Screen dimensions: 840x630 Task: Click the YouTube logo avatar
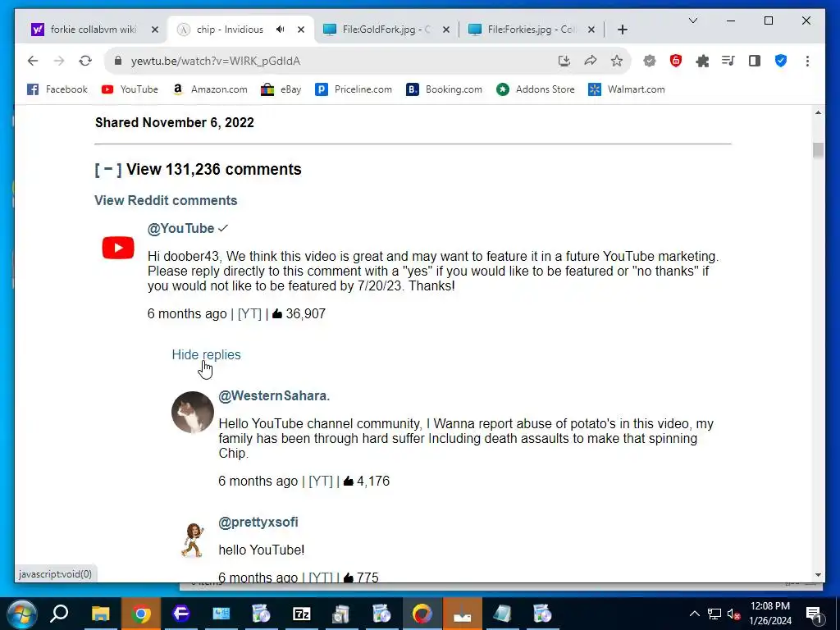click(118, 248)
